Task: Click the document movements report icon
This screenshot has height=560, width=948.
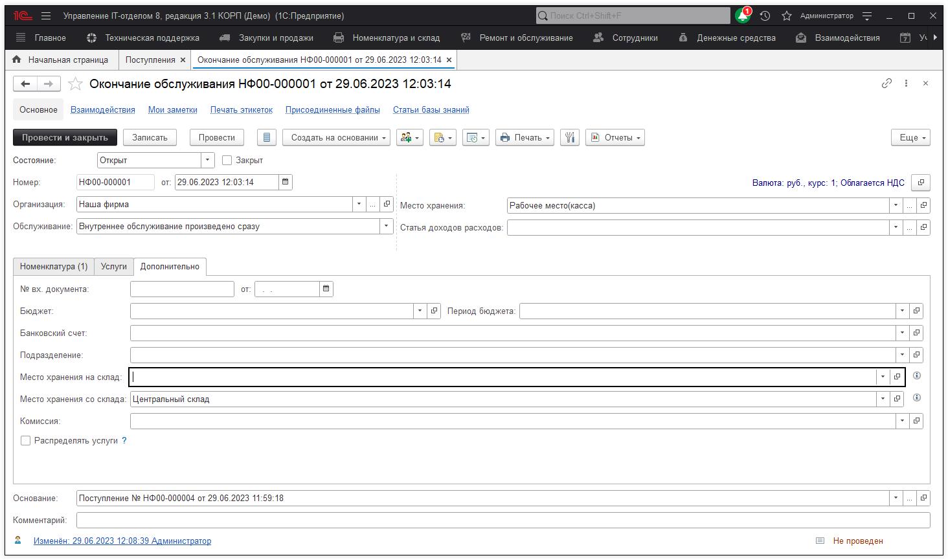Action: coord(267,137)
